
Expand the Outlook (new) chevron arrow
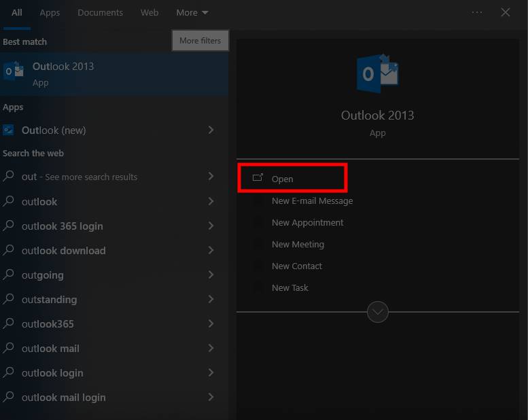click(x=211, y=130)
